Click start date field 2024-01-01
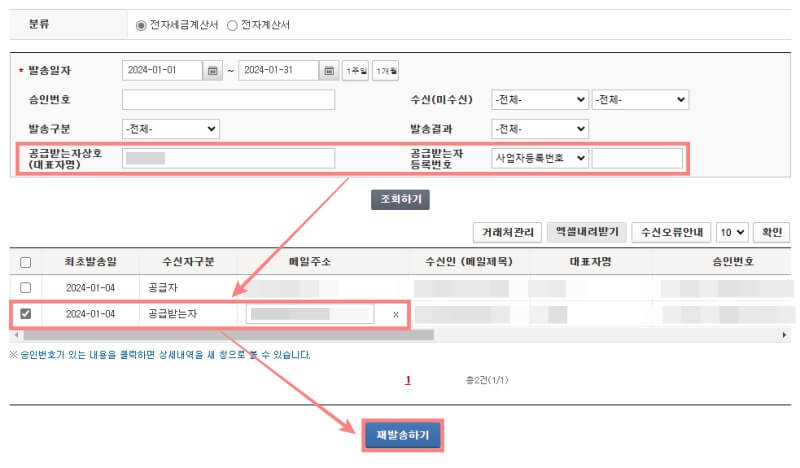The height and width of the screenshot is (468, 800). pyautogui.click(x=162, y=70)
